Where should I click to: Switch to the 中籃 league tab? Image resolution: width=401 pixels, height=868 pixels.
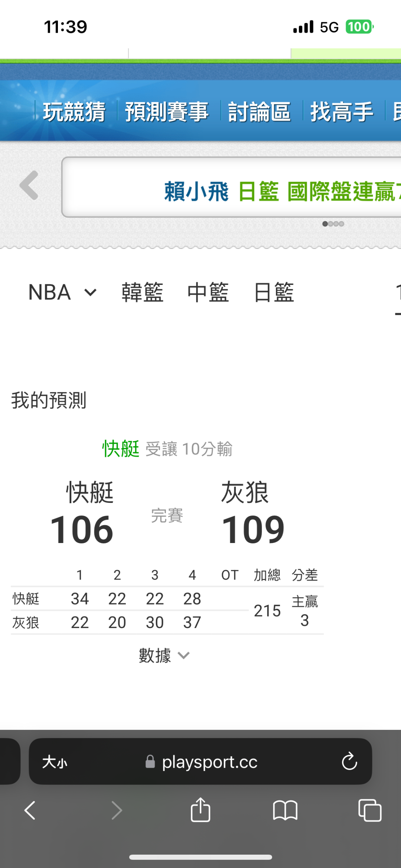click(x=208, y=292)
